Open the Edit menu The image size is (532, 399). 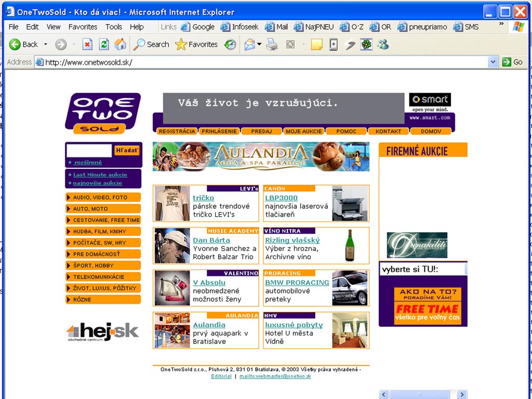[x=32, y=27]
